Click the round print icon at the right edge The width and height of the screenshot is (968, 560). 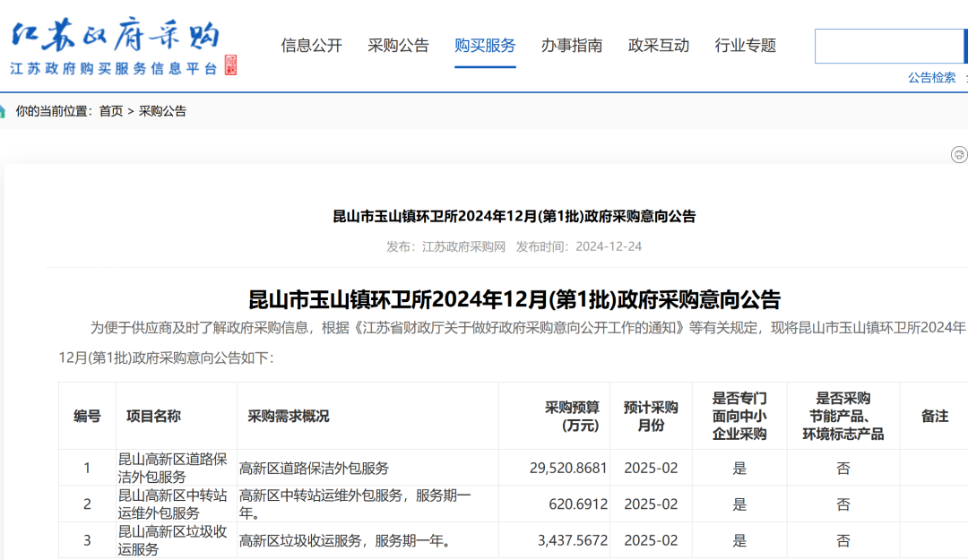tap(959, 154)
